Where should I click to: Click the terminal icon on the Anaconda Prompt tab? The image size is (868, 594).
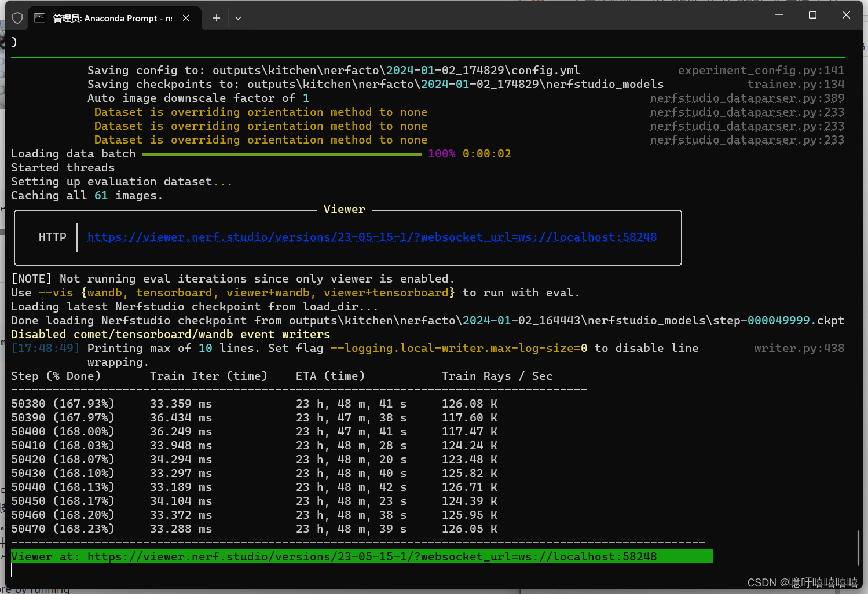(x=39, y=18)
